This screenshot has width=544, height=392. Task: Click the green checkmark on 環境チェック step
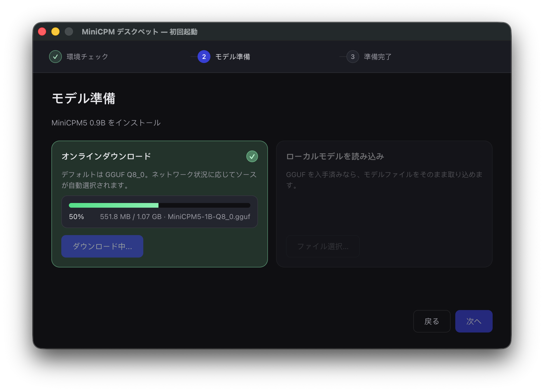[x=55, y=57]
